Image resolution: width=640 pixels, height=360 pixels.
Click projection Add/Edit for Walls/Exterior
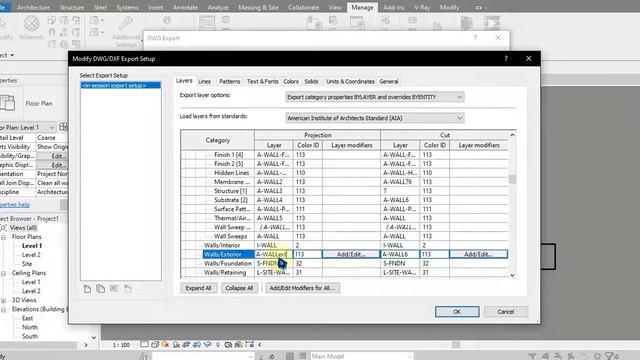pyautogui.click(x=351, y=254)
